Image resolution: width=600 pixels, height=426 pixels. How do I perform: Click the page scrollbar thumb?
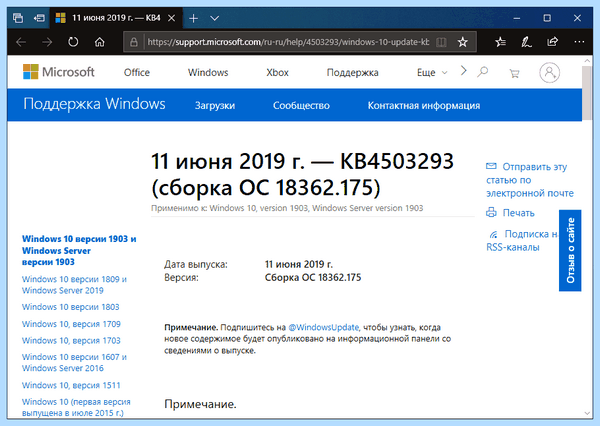(587, 93)
